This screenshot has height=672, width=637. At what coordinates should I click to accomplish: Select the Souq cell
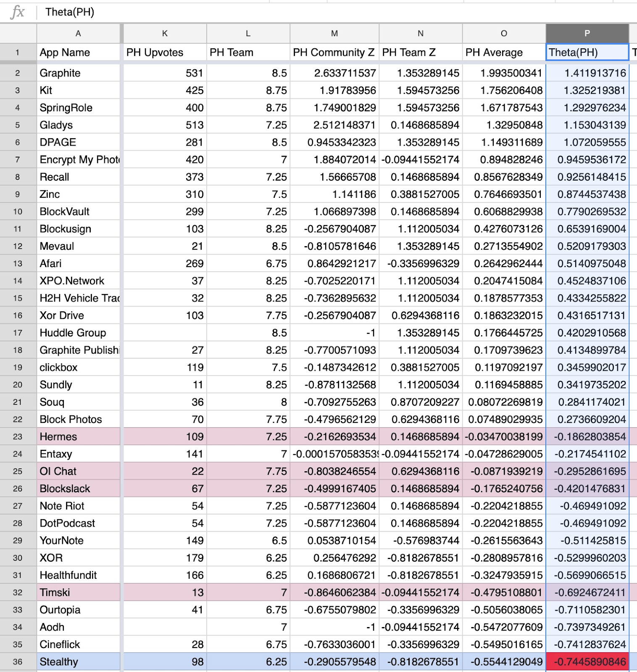point(79,402)
